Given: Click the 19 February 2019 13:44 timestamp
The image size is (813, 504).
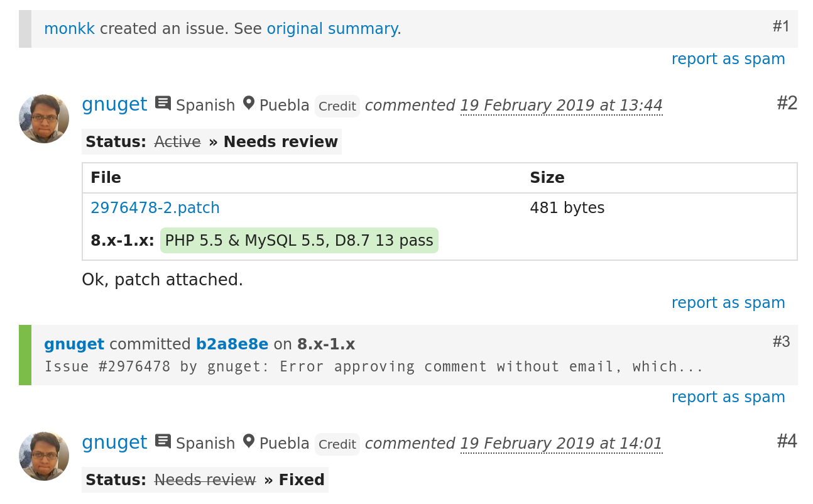Looking at the screenshot, I should [x=561, y=106].
